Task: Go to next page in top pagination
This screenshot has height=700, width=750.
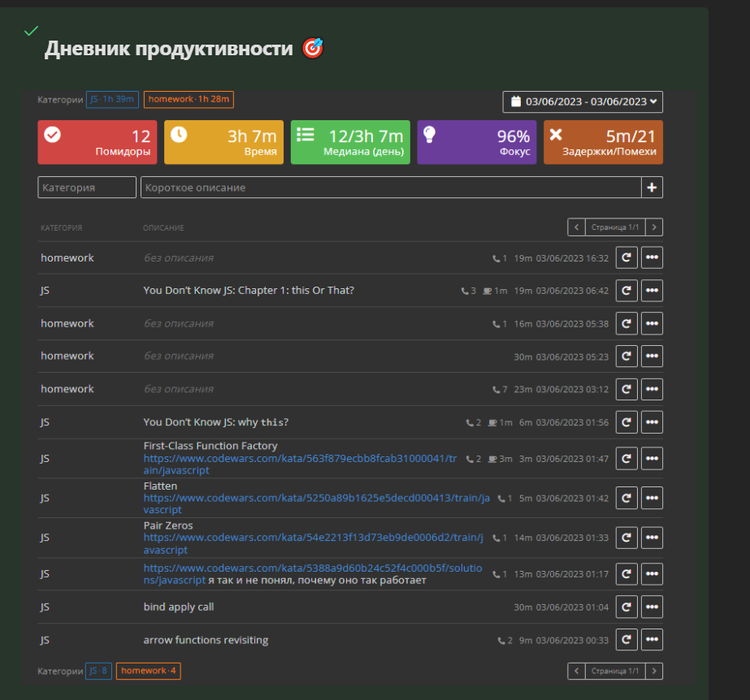Action: (x=654, y=227)
